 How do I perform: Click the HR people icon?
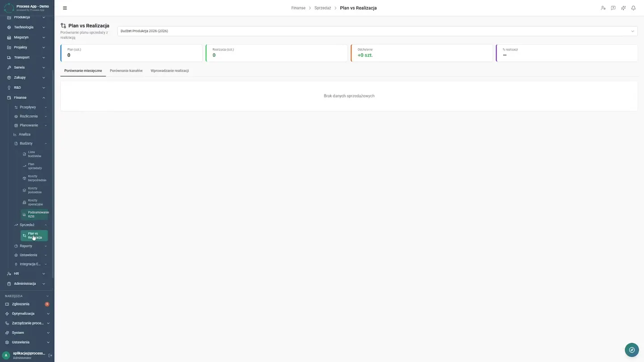9,274
